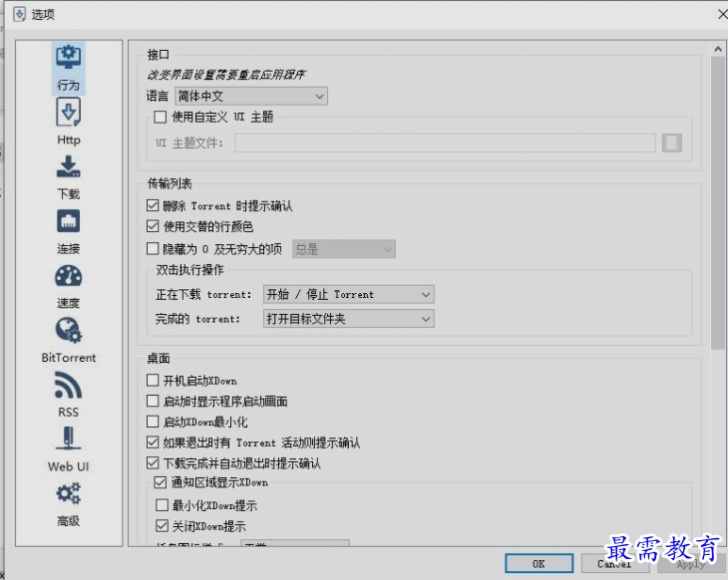
Task: Toggle 使用交替的行颜色 checkbox
Action: click(153, 226)
